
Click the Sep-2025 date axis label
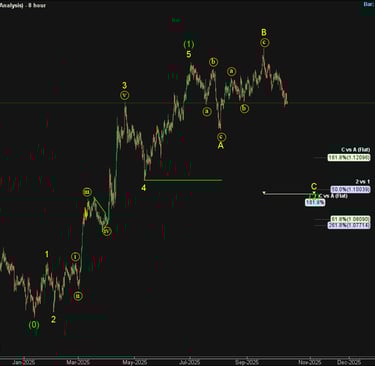247,362
